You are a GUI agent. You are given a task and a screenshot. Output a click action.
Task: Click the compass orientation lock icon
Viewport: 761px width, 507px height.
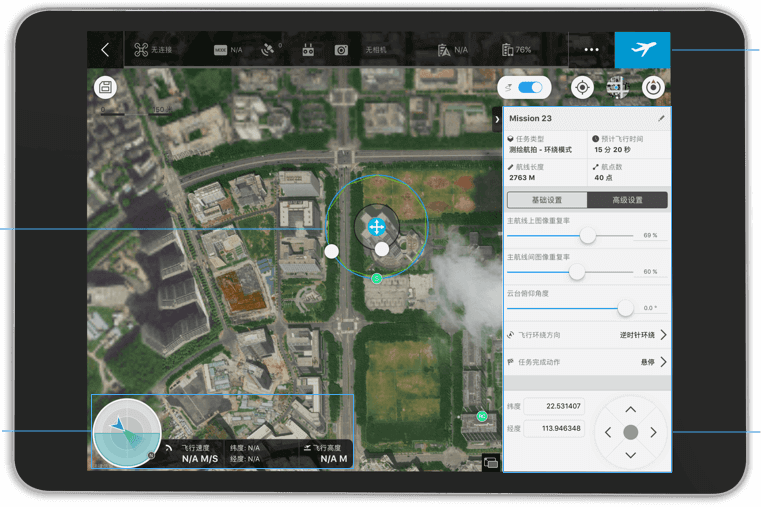click(x=653, y=88)
